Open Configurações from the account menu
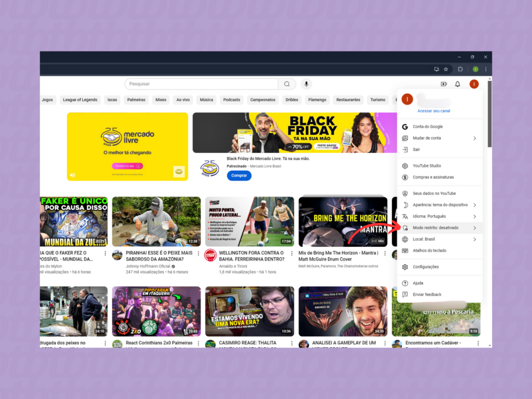 (x=429, y=267)
